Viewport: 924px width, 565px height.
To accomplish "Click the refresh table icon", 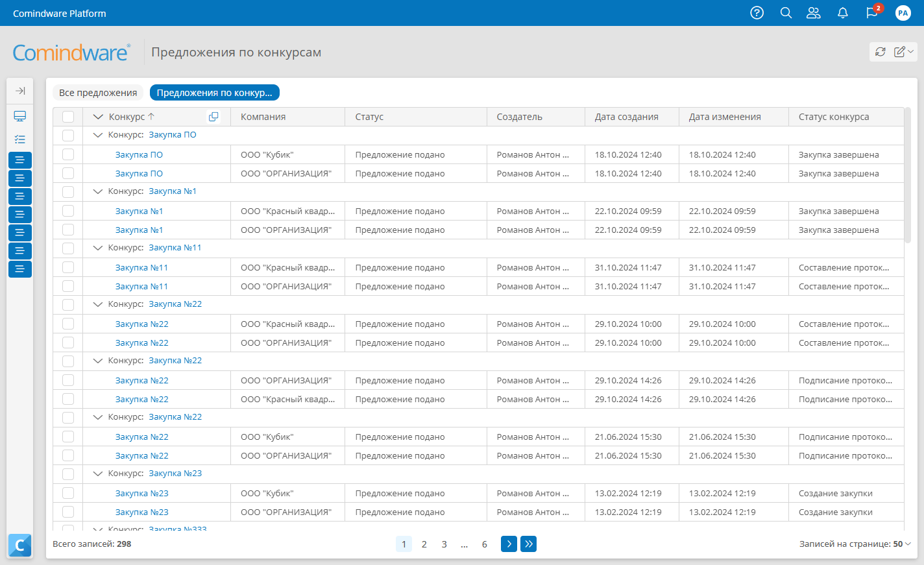I will (x=881, y=52).
